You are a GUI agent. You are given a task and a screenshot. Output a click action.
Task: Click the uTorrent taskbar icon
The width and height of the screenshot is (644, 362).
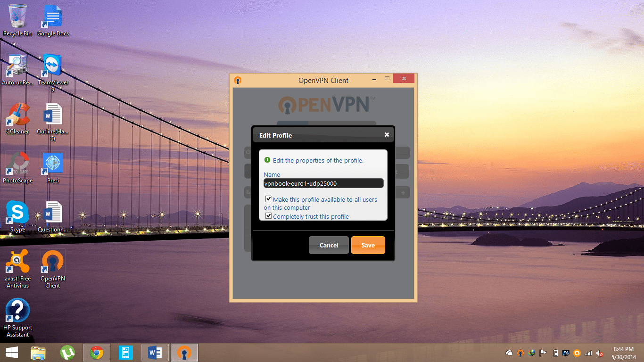click(x=67, y=353)
